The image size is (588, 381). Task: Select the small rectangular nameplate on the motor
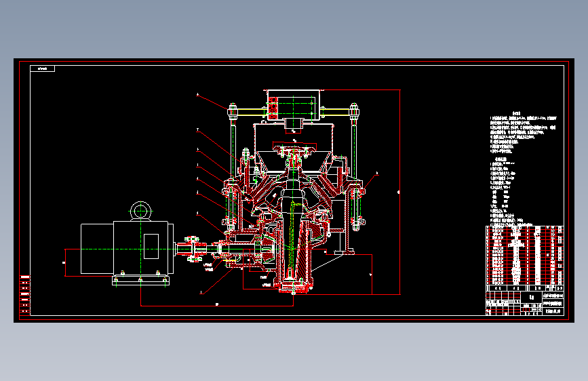point(151,246)
